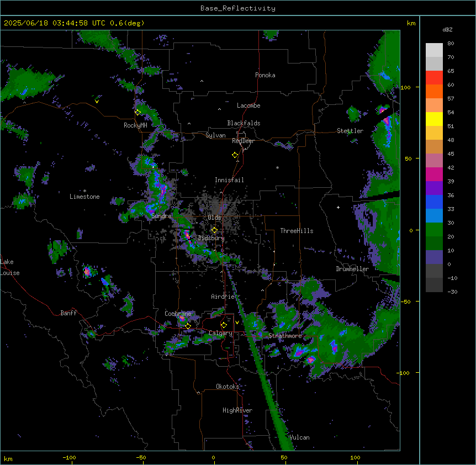
Task: Click the 80 value in the dBZ legend
Action: tap(451, 44)
